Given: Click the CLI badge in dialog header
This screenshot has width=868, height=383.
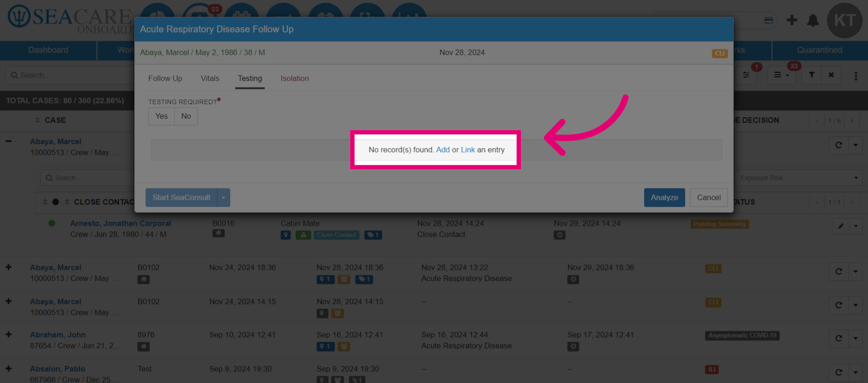Looking at the screenshot, I should click(x=720, y=53).
